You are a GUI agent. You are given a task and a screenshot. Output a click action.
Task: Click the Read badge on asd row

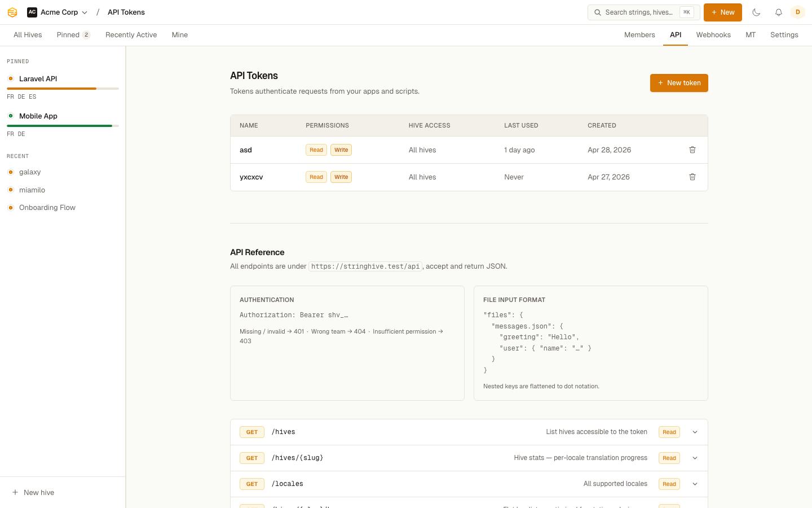coord(316,150)
